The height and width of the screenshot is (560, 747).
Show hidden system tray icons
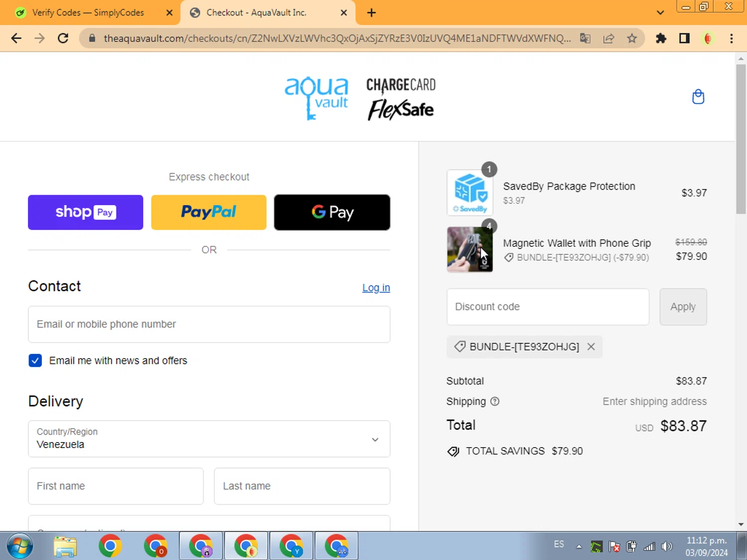(579, 547)
